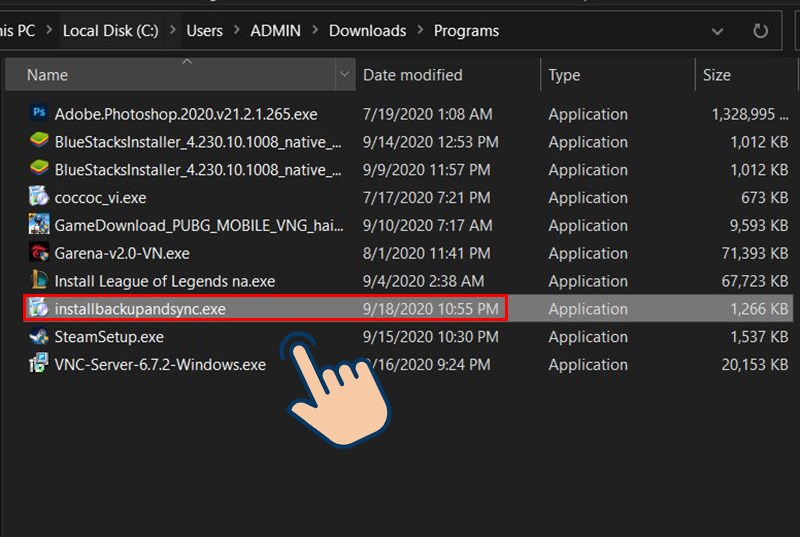Image resolution: width=800 pixels, height=537 pixels.
Task: Select installbackupandsync.exe file name
Action: 140,309
